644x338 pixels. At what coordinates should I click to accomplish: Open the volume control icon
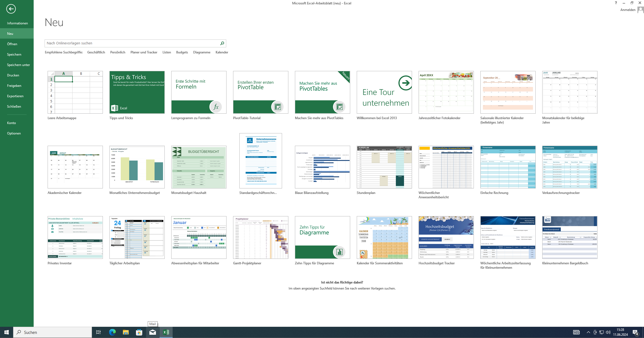(x=608, y=332)
